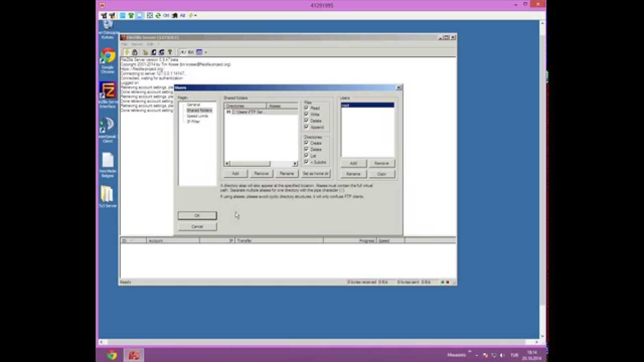Open the small dropdown arrow after the sorting icon
Viewport: 644px width, 362px height.
(x=206, y=52)
